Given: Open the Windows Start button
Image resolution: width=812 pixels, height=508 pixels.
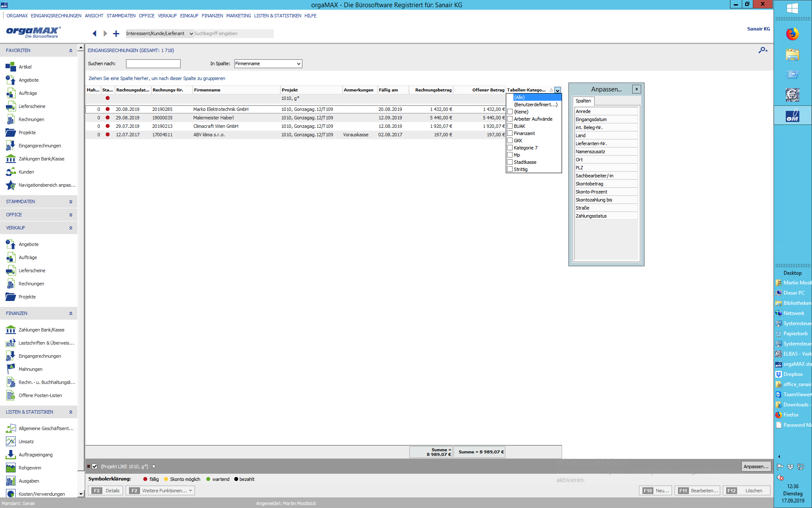Looking at the screenshot, I should [x=793, y=8].
